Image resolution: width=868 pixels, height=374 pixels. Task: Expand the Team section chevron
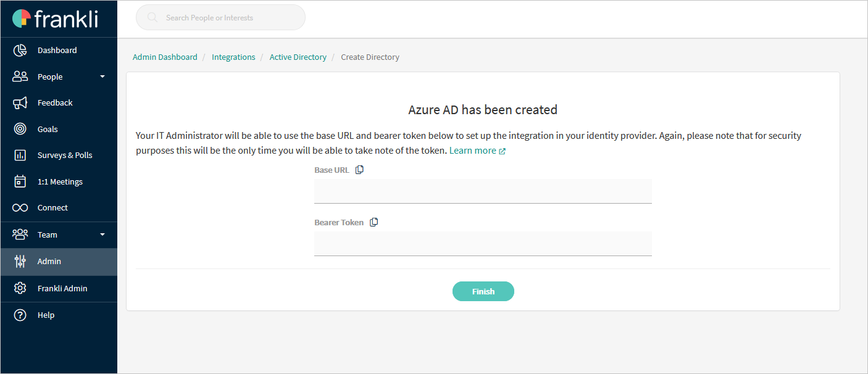click(x=103, y=235)
